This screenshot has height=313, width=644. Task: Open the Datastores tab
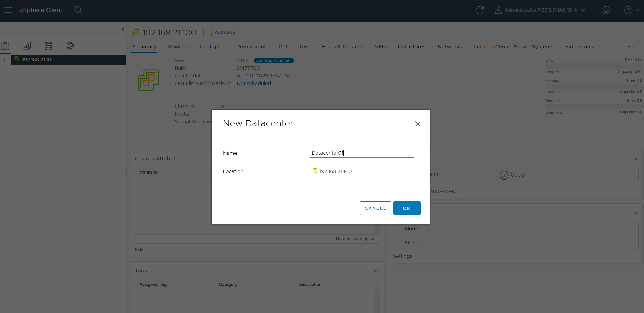[412, 47]
